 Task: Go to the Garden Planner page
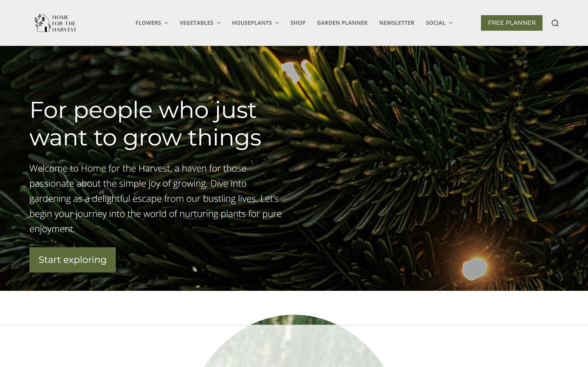[342, 23]
